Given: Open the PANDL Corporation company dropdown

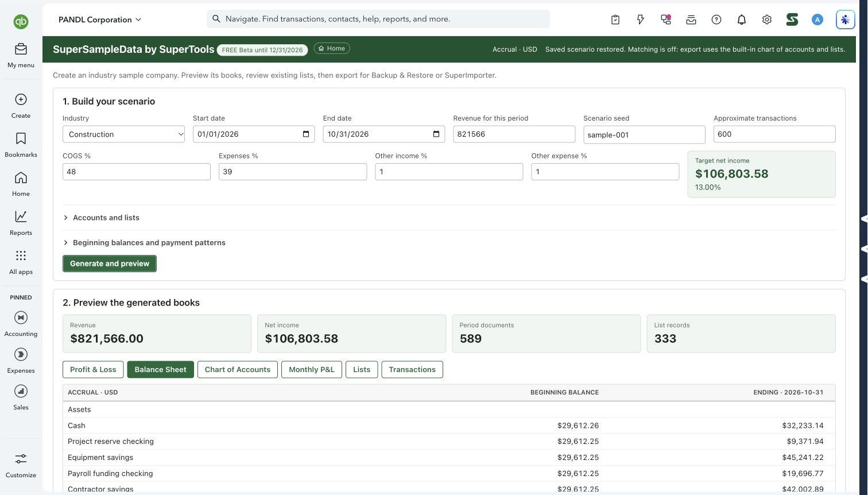Looking at the screenshot, I should click(x=100, y=20).
